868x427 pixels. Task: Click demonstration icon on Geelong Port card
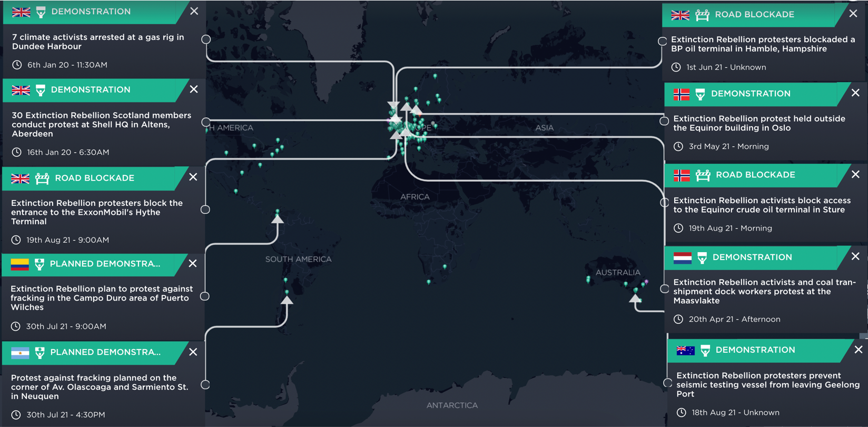coord(705,351)
